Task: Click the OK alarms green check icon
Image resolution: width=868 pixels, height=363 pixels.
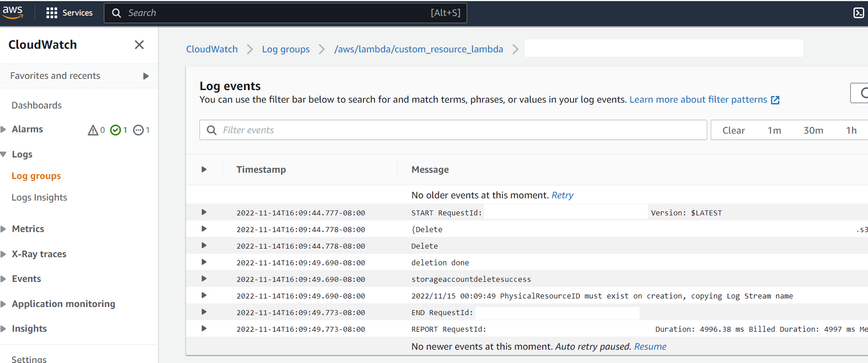Action: pos(115,130)
